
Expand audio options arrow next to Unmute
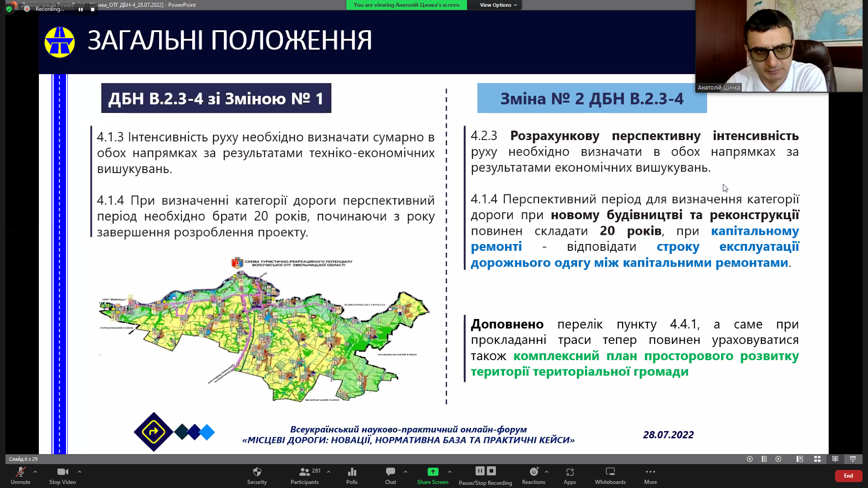(x=35, y=472)
